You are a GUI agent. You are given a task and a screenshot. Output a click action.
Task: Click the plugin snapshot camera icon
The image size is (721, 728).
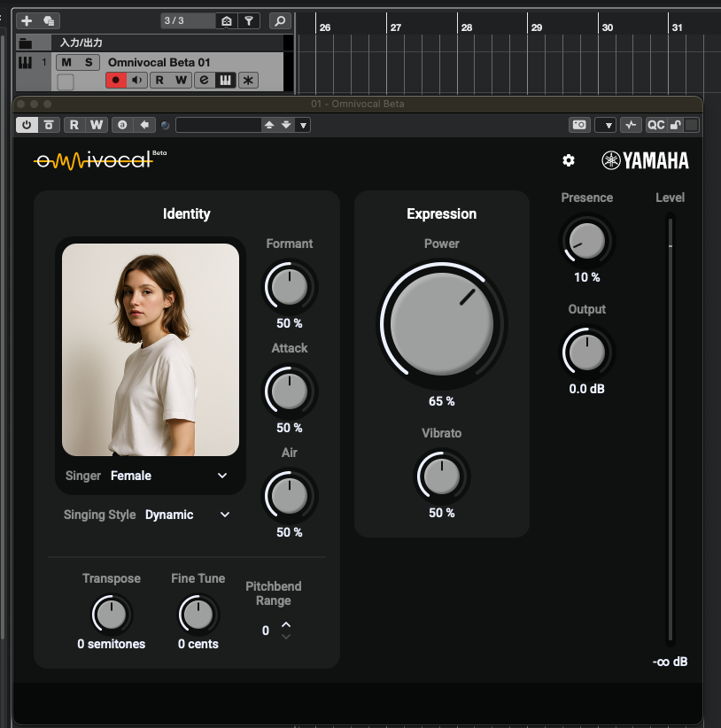click(579, 125)
